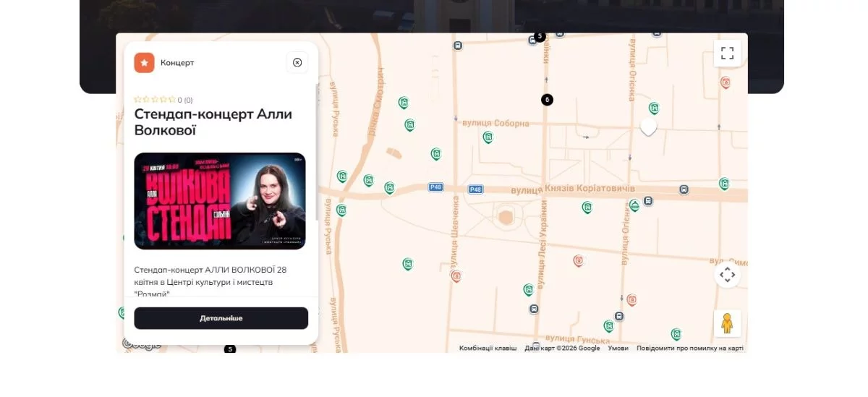
Task: Click the Концерт category label
Action: (x=177, y=63)
